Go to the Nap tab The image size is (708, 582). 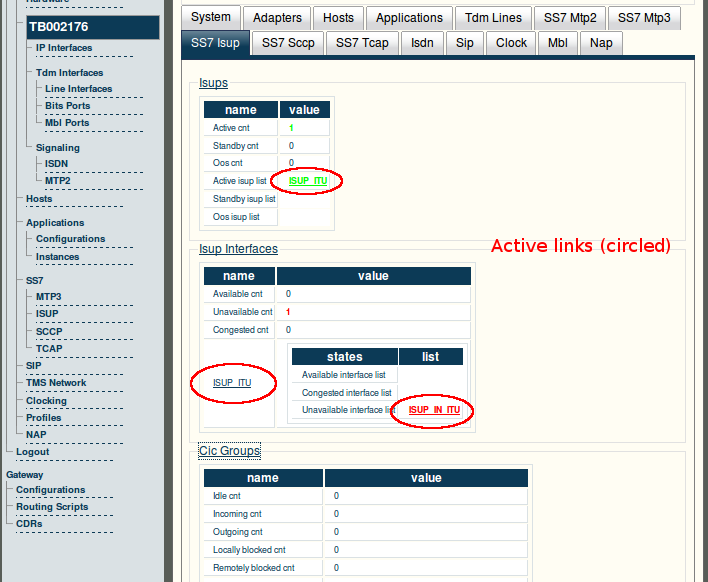pyautogui.click(x=601, y=43)
